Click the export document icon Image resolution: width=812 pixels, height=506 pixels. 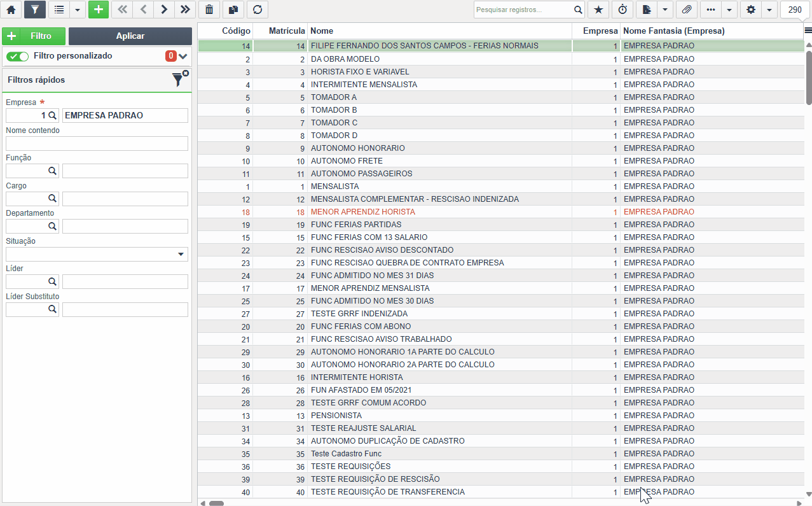[647, 10]
